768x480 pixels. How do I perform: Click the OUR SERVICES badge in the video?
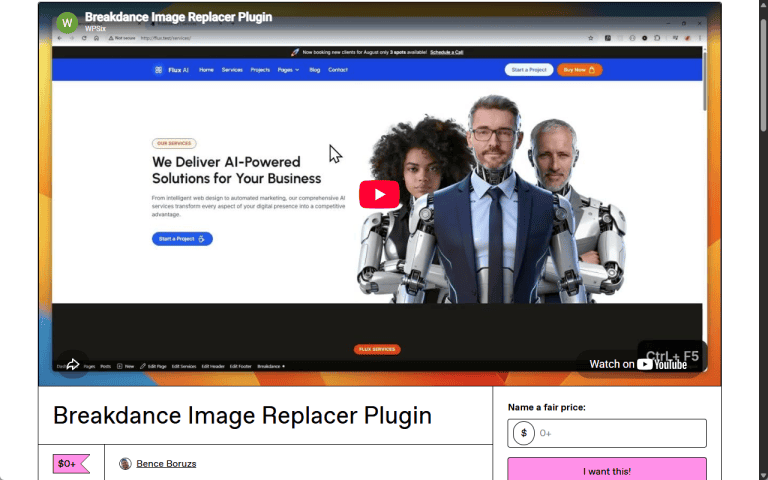174,144
